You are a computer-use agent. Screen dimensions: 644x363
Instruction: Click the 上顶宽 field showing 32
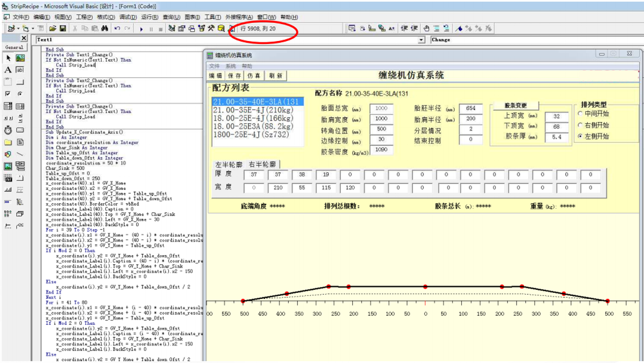click(557, 116)
